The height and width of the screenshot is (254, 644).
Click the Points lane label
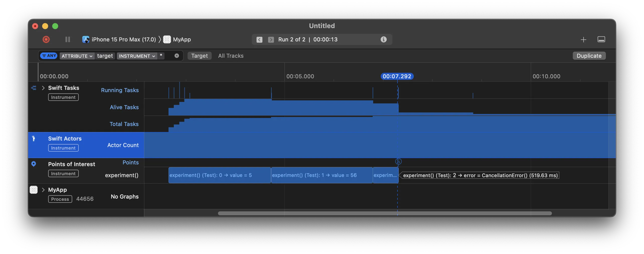[x=131, y=162]
